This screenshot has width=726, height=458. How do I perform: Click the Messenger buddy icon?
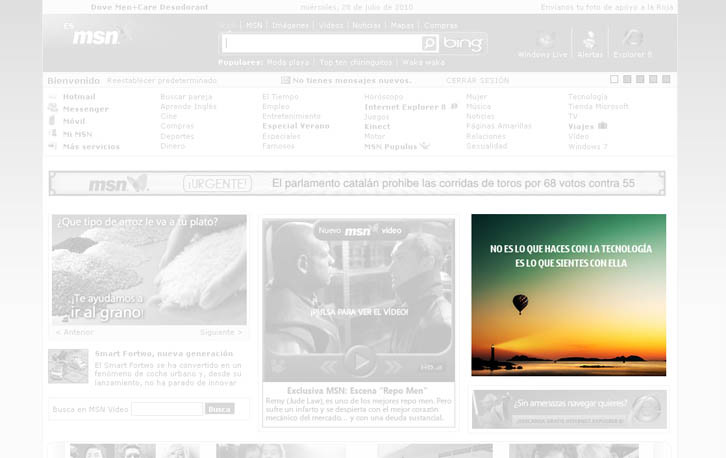pos(52,109)
